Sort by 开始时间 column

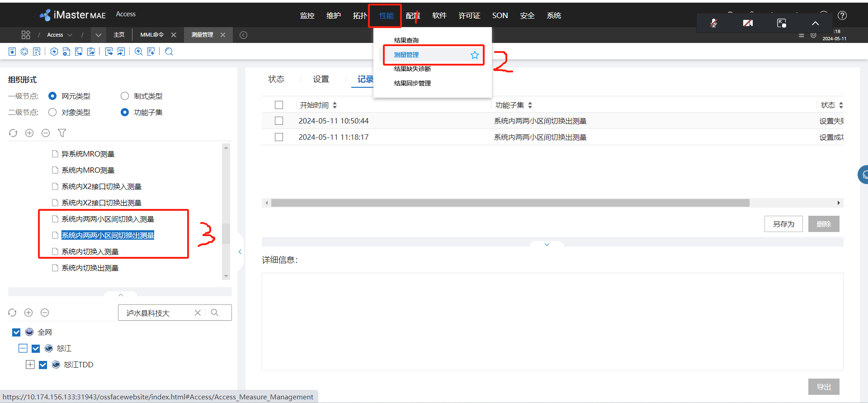click(335, 105)
